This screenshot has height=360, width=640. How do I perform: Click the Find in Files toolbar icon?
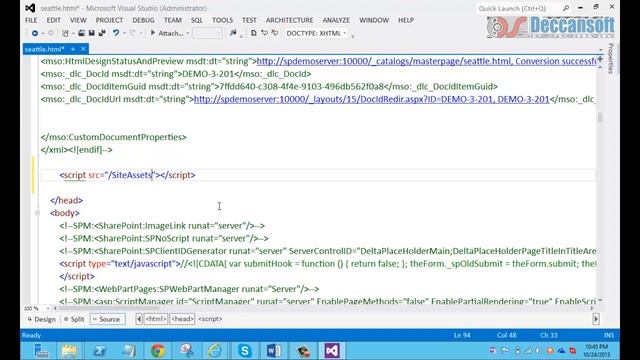click(x=233, y=33)
